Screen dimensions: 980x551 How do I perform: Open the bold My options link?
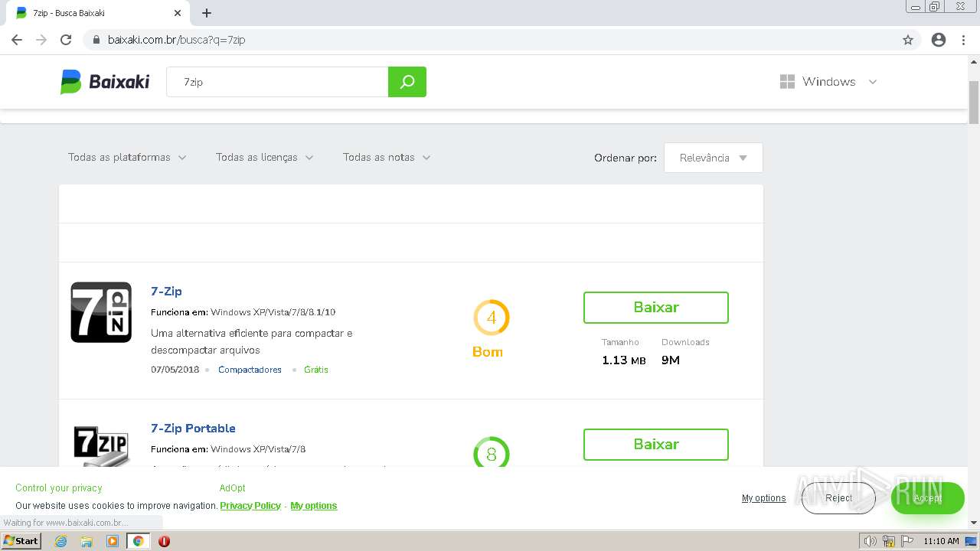click(x=314, y=506)
